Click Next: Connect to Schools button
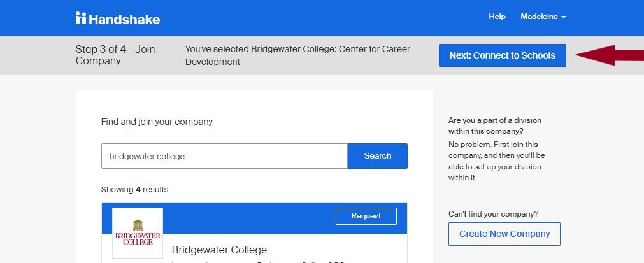Image resolution: width=644 pixels, height=263 pixels. pos(503,55)
